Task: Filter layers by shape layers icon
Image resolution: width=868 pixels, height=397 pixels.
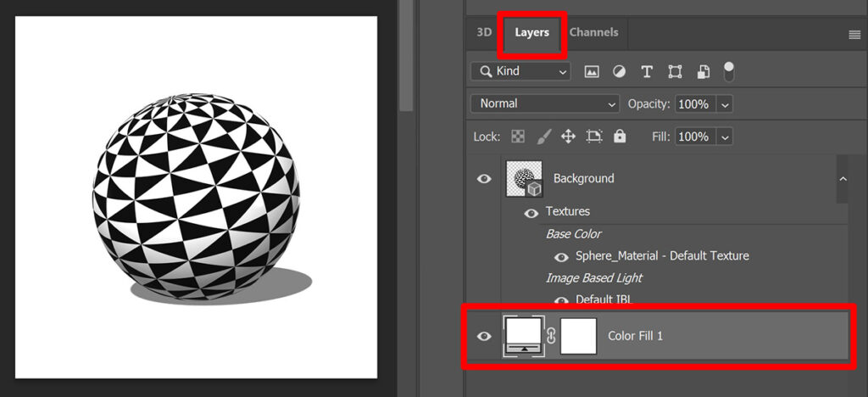Action: (675, 71)
